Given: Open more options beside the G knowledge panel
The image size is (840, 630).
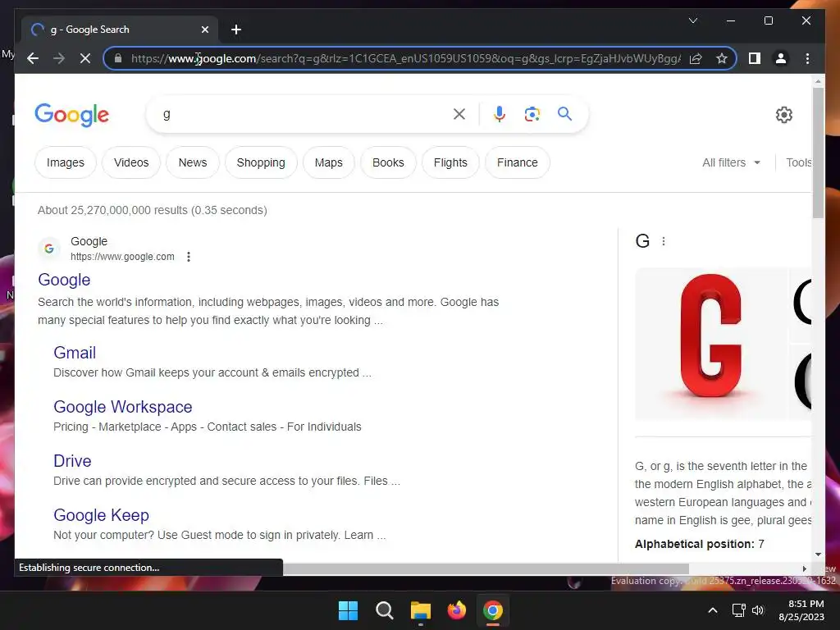Looking at the screenshot, I should click(663, 241).
